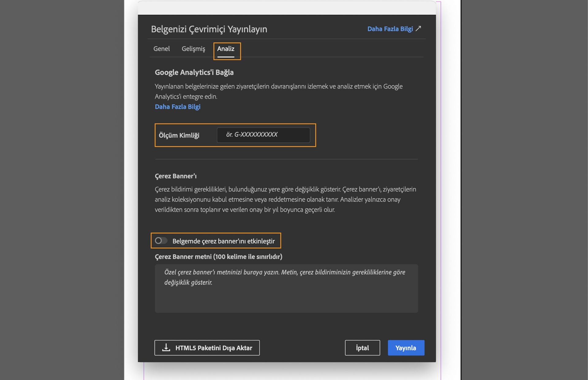Open the Gelişmiş tab
588x380 pixels.
pos(193,49)
